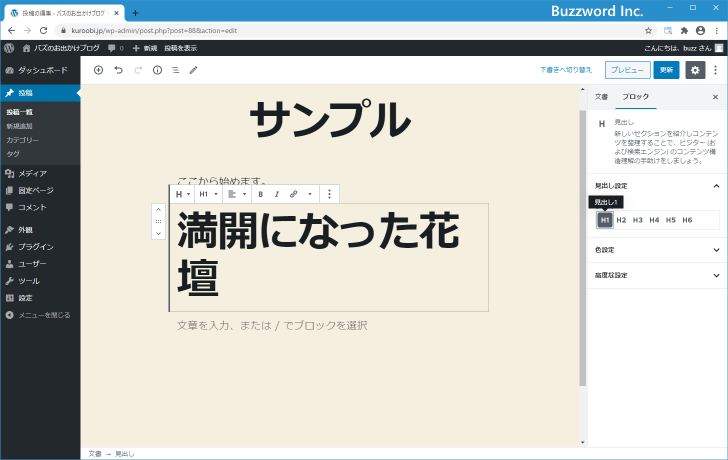Open 新規追加 submenu link

tap(20, 126)
